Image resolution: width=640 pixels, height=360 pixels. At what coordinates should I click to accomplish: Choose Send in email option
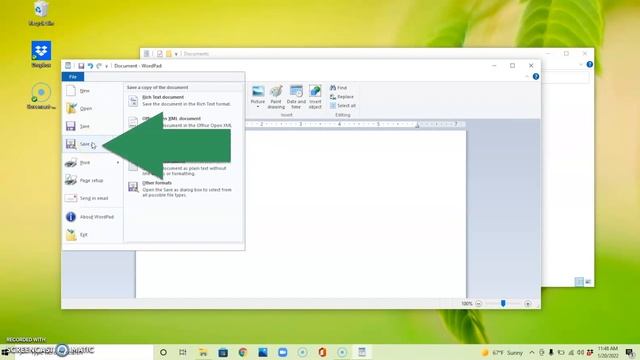click(x=92, y=198)
